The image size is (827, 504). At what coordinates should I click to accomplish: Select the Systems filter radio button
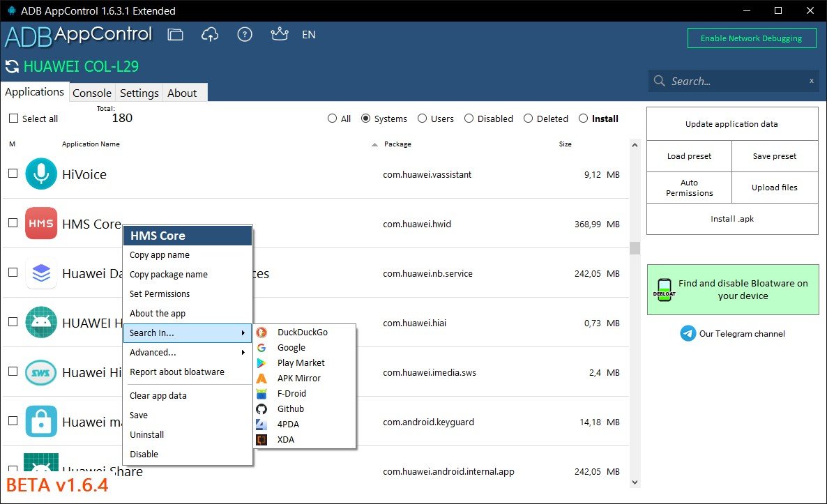[x=365, y=118]
